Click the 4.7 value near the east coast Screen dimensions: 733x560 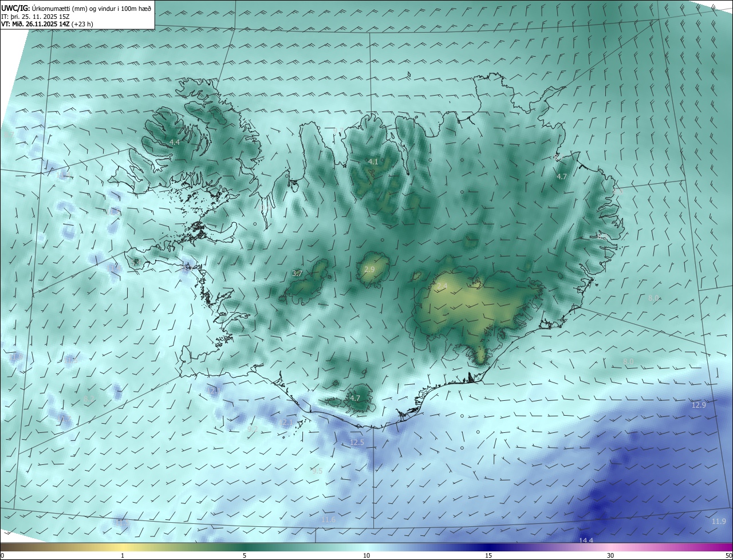pyautogui.click(x=562, y=177)
